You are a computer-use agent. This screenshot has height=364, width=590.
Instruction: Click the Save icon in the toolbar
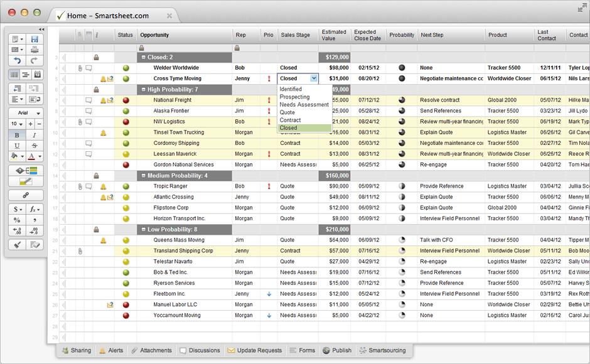tap(35, 40)
